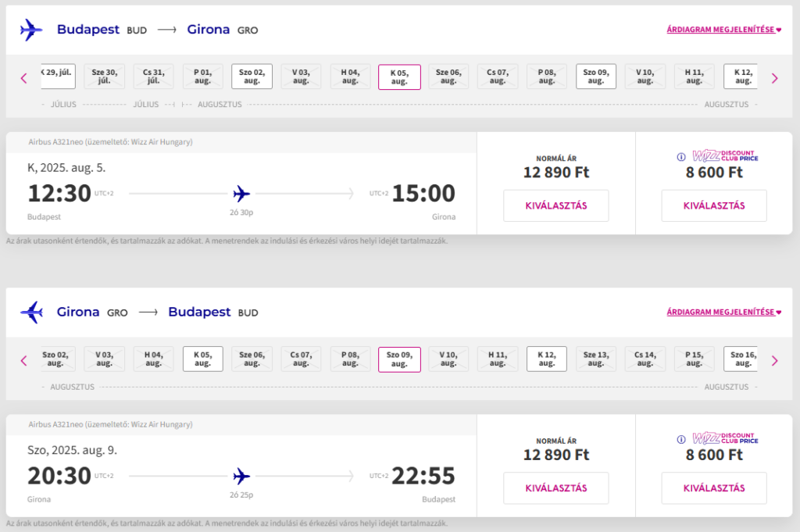Select outbound date K 12, aug.

(741, 77)
